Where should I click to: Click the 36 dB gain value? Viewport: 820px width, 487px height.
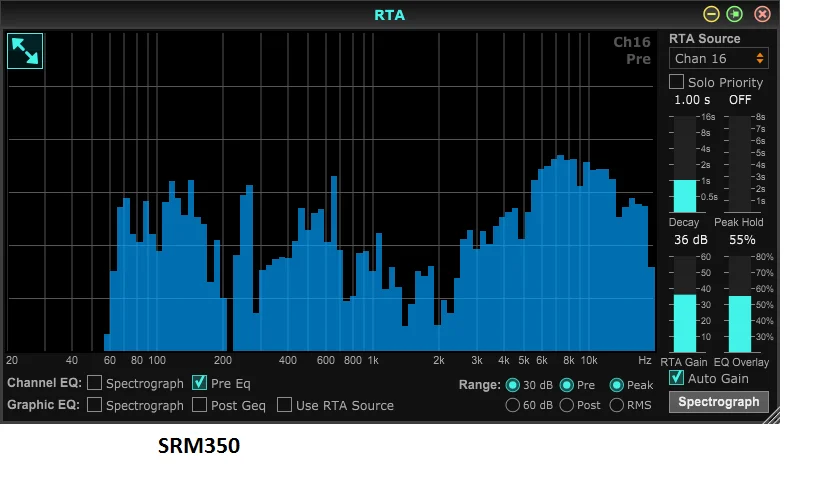690,240
